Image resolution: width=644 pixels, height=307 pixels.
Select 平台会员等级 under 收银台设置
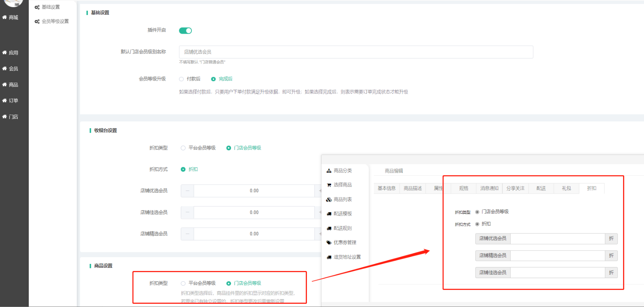(x=183, y=148)
